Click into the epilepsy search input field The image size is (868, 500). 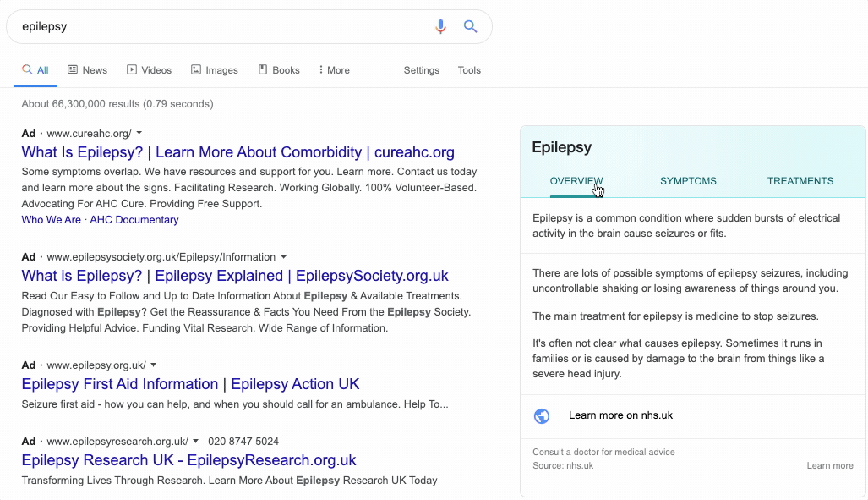coord(220,26)
